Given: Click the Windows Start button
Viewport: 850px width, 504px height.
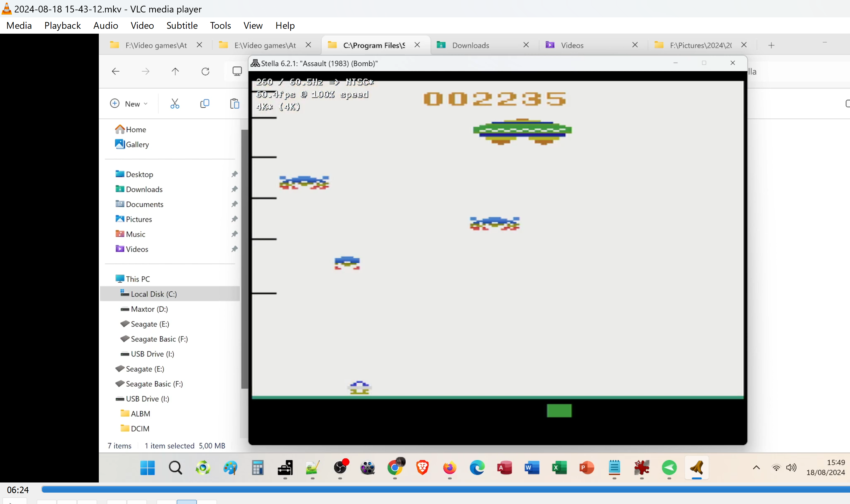Looking at the screenshot, I should [x=147, y=468].
